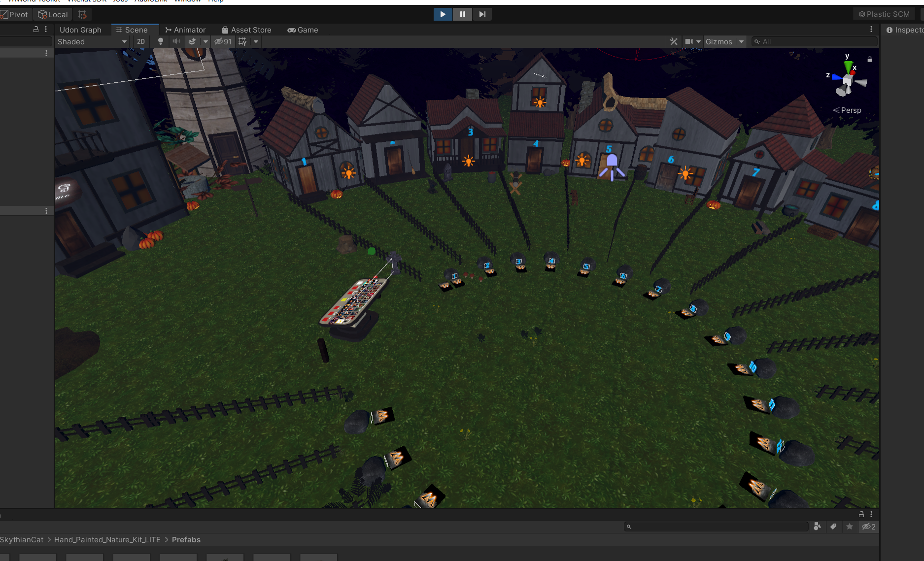The height and width of the screenshot is (561, 924).
Task: Click the Pivot handle position button
Action: click(x=15, y=15)
